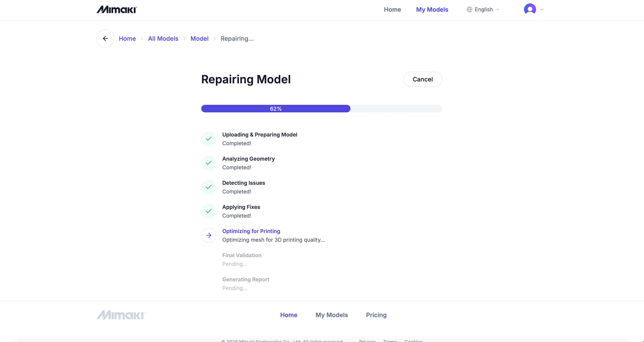This screenshot has width=644, height=342.
Task: Click the Mimaki logo in header
Action: tap(117, 9)
